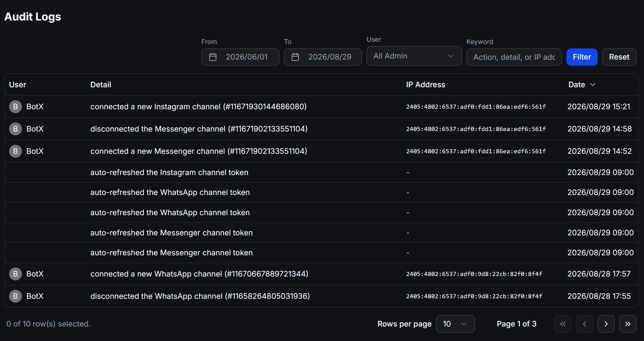This screenshot has height=341, width=644.
Task: Click IP address on the 17:57 row
Action: (x=474, y=274)
